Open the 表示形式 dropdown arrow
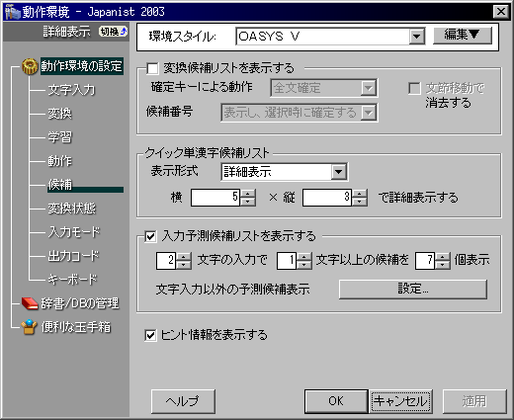 (338, 172)
